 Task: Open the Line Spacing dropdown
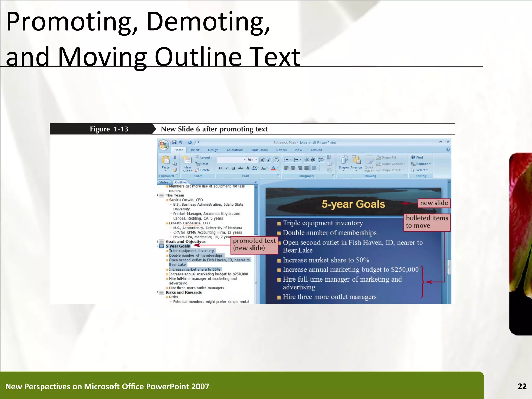pos(322,160)
